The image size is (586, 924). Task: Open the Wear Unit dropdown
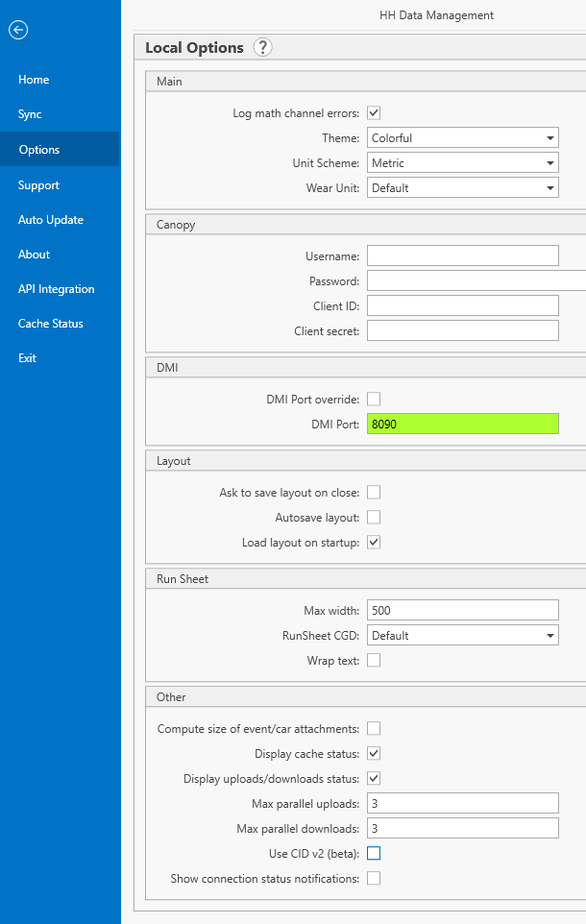(462, 188)
